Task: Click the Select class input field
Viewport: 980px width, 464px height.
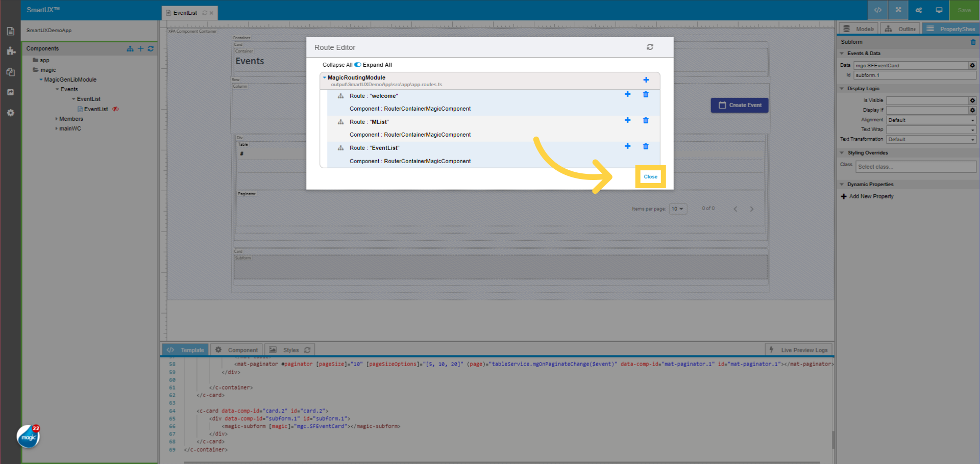Action: [x=915, y=167]
